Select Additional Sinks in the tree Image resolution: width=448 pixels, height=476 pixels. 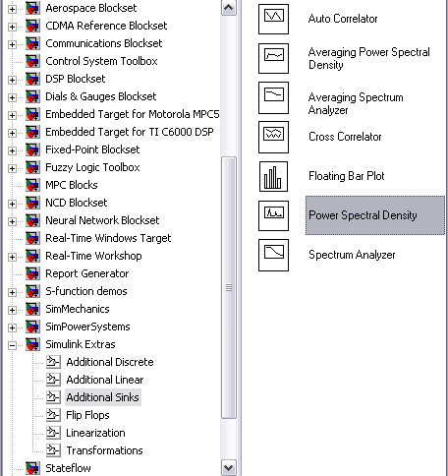[x=103, y=397]
